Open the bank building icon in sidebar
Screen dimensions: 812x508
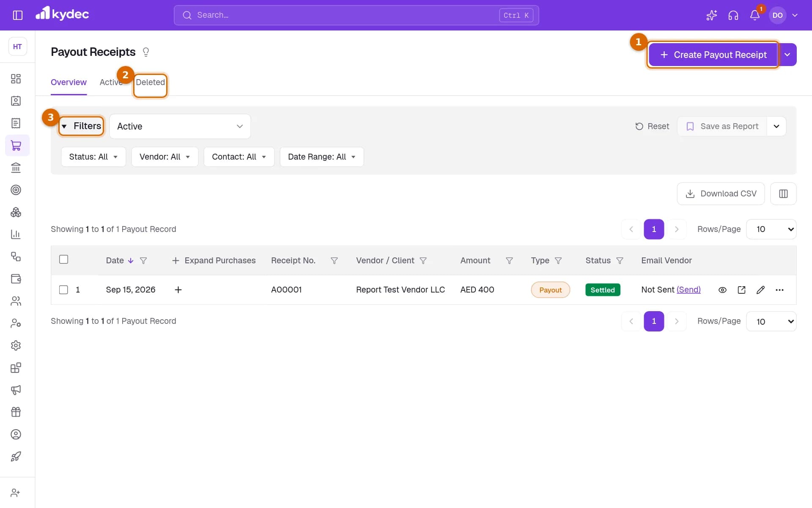tap(16, 168)
